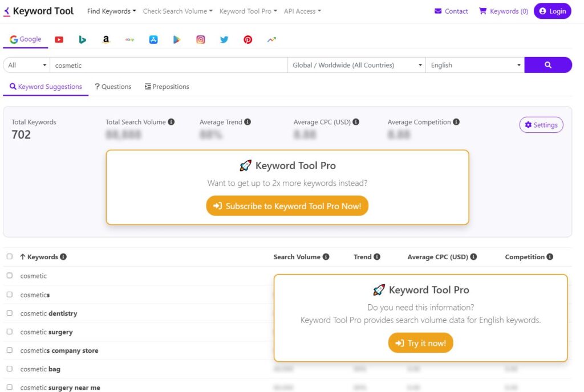Switch to the Play Store icon
The height and width of the screenshot is (392, 584).
point(177,40)
